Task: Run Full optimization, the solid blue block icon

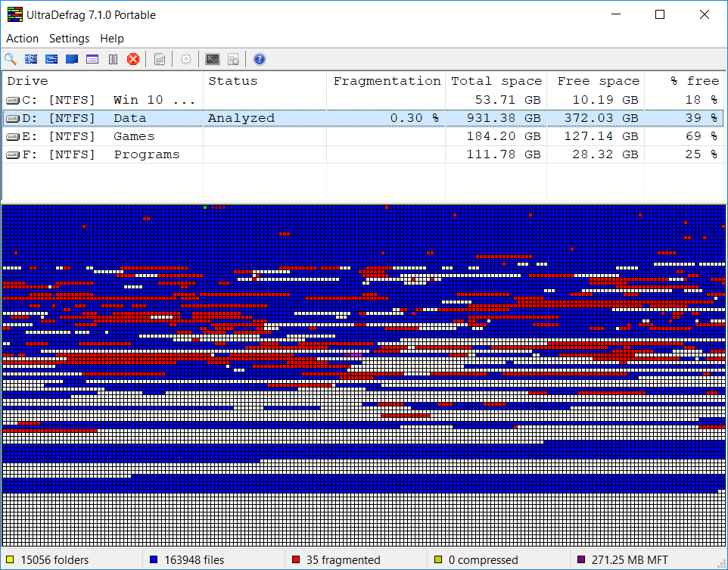Action: (x=72, y=59)
